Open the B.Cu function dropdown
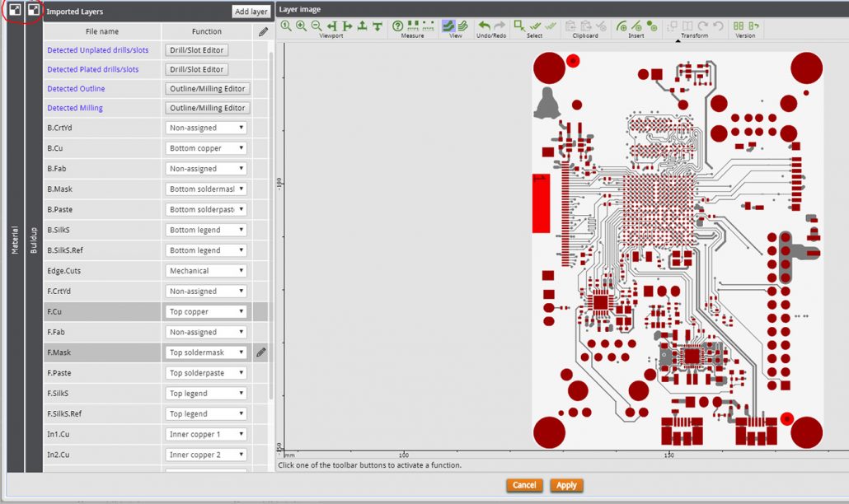Screen dimensions: 849x504 click(x=206, y=148)
